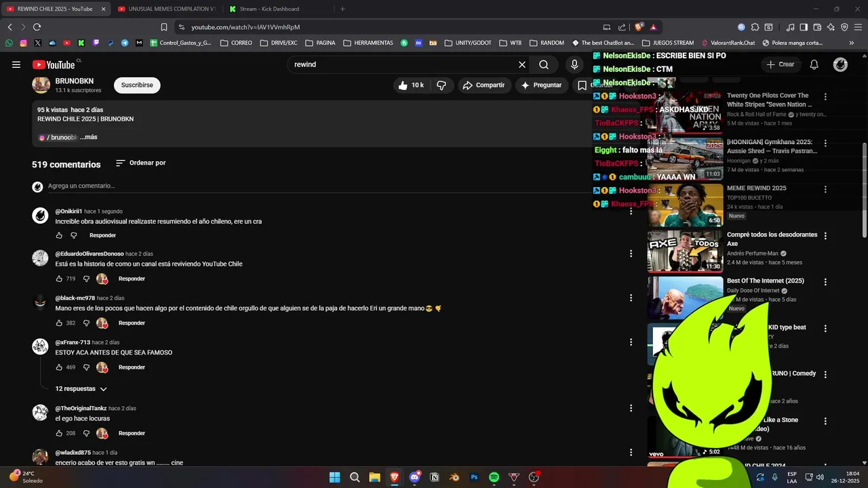Like the video showing 10 k likes
868x488 pixels.
(412, 85)
